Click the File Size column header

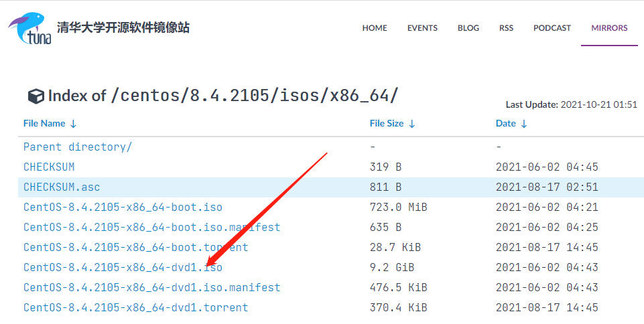click(387, 123)
